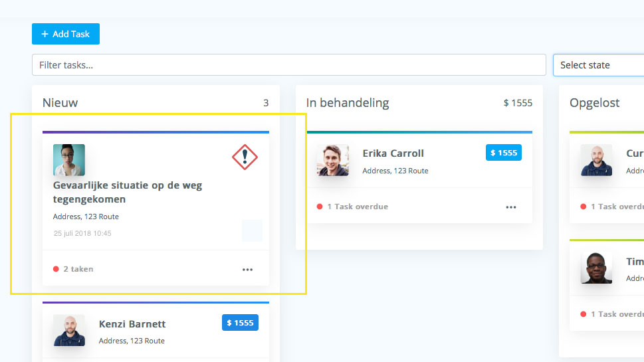This screenshot has height=362, width=644.
Task: Click the $ 1555 badge on Kenzi Barnett
Action: point(240,323)
